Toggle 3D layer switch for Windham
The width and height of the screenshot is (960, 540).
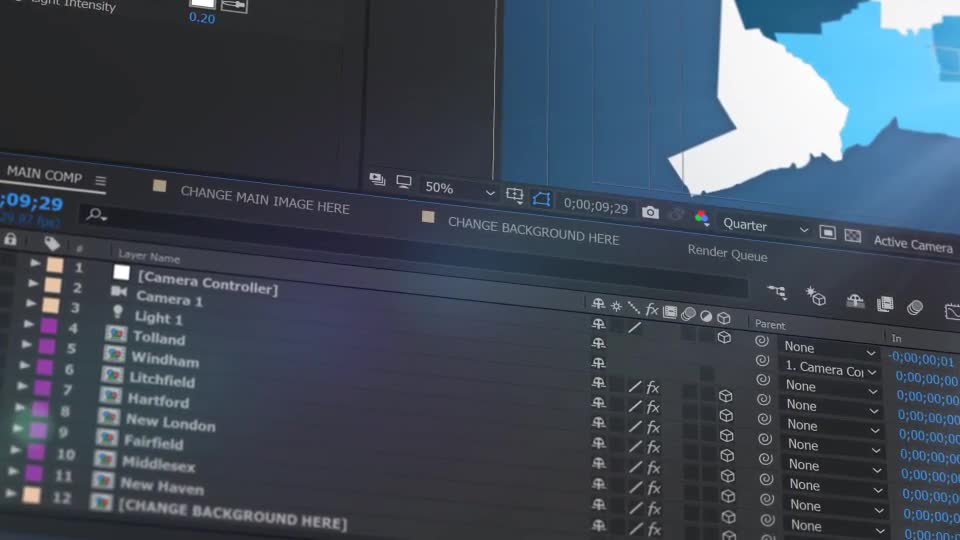726,416
